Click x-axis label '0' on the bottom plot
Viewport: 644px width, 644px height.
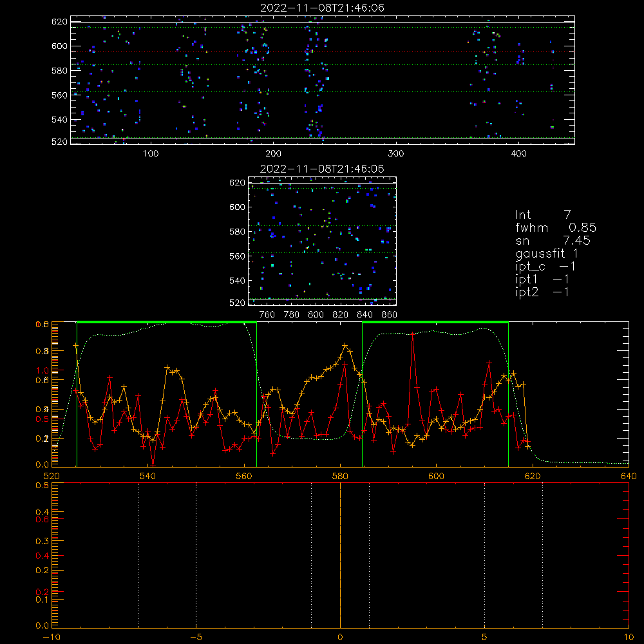(x=340, y=637)
